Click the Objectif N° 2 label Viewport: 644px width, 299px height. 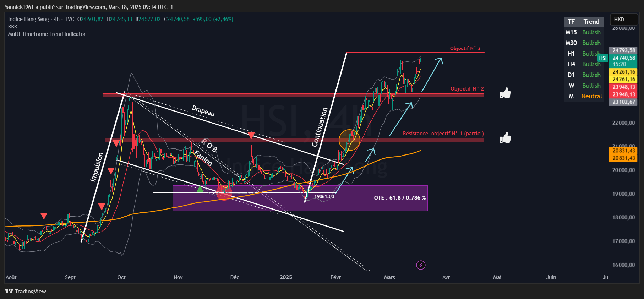(x=467, y=89)
